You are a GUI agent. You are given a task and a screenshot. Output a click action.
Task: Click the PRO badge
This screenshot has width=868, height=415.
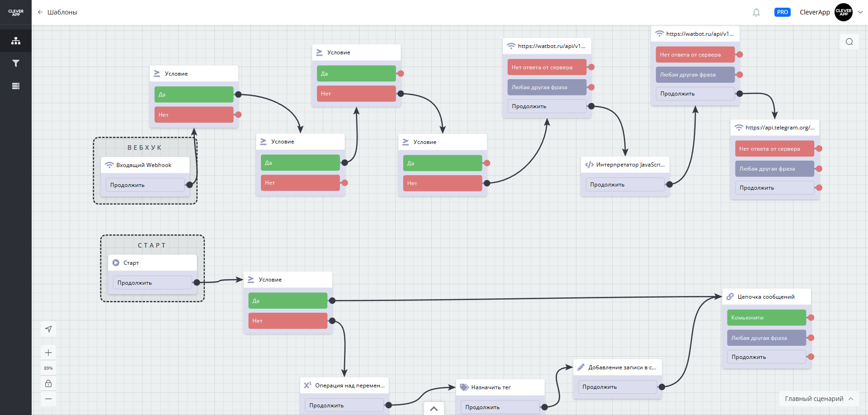click(782, 12)
